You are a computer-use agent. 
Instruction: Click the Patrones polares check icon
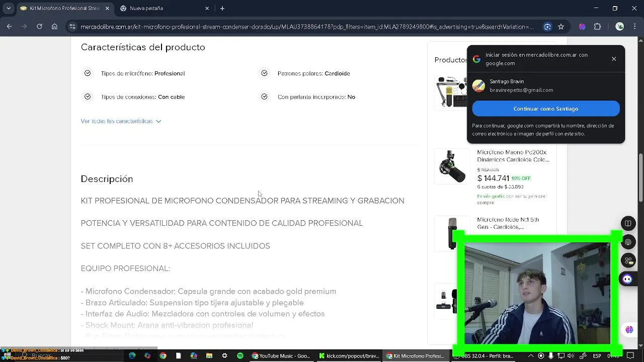pyautogui.click(x=264, y=73)
